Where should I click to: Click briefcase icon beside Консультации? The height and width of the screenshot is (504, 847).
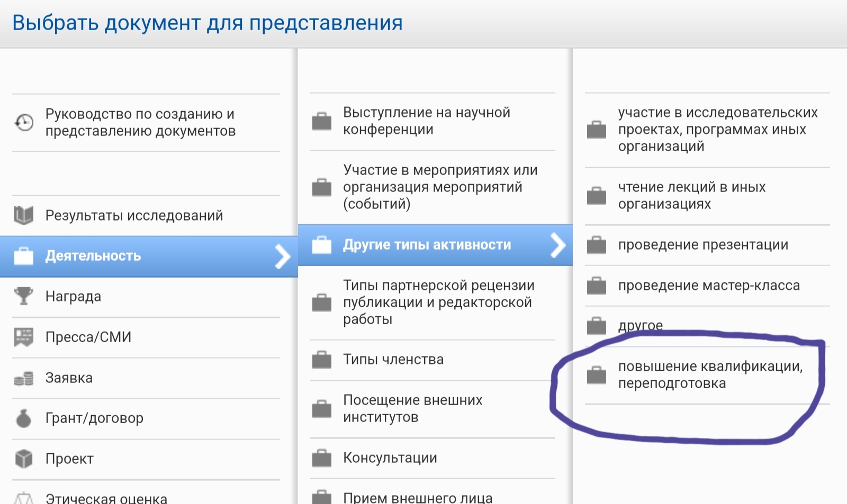[x=322, y=458]
